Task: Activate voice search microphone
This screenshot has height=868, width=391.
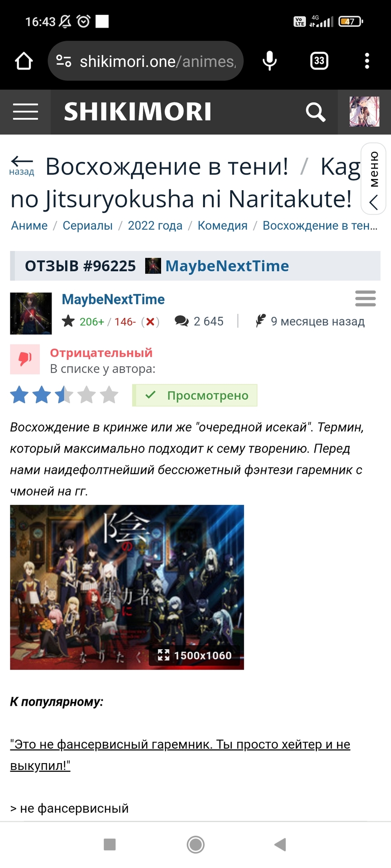Action: click(x=270, y=61)
